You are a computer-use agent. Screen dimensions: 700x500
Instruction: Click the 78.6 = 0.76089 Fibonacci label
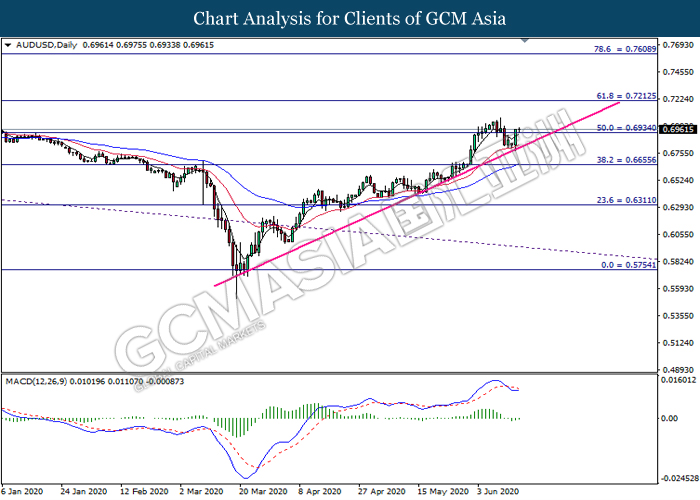tap(625, 49)
